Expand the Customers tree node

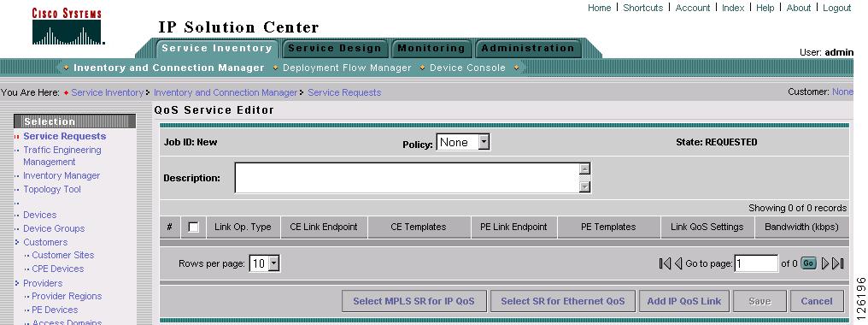pyautogui.click(x=17, y=242)
